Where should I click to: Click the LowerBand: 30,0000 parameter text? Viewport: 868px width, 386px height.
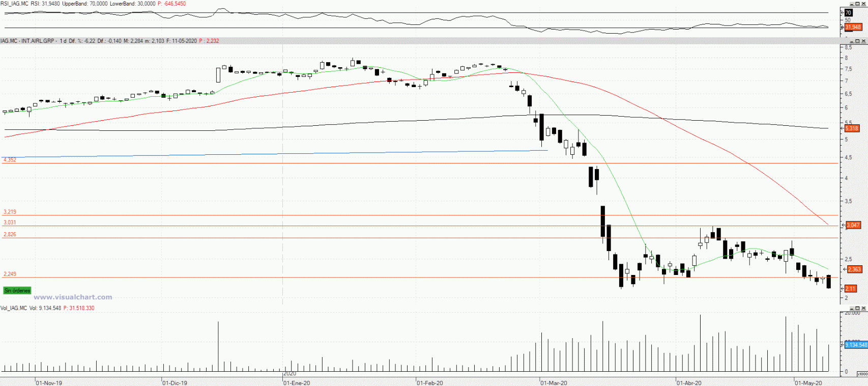coord(132,4)
